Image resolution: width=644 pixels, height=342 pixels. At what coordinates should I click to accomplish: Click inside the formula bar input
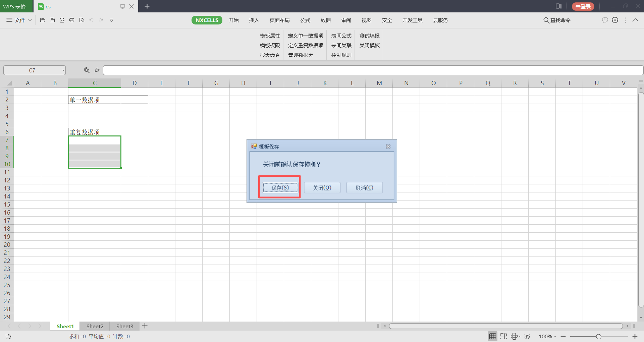[x=372, y=70]
